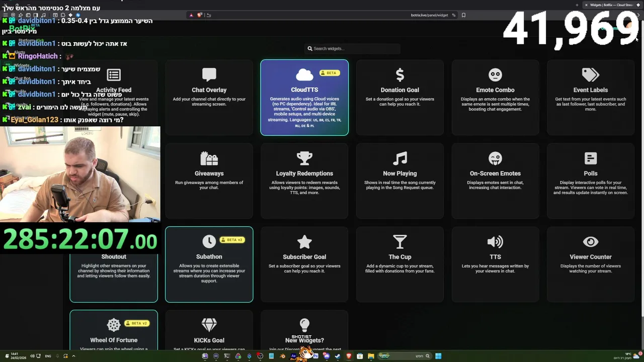This screenshot has width=644, height=362.
Task: Switch to Brave browser in the taskbar
Action: coord(349,356)
